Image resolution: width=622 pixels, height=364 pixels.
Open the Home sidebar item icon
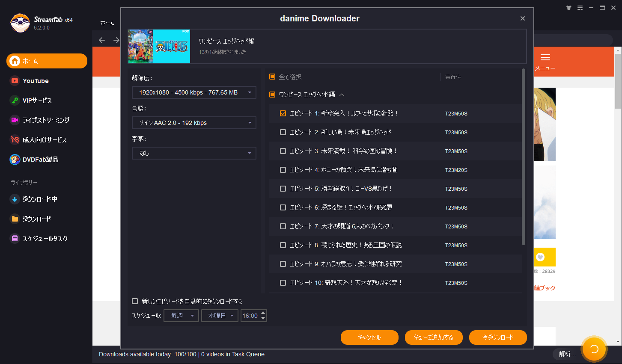15,61
